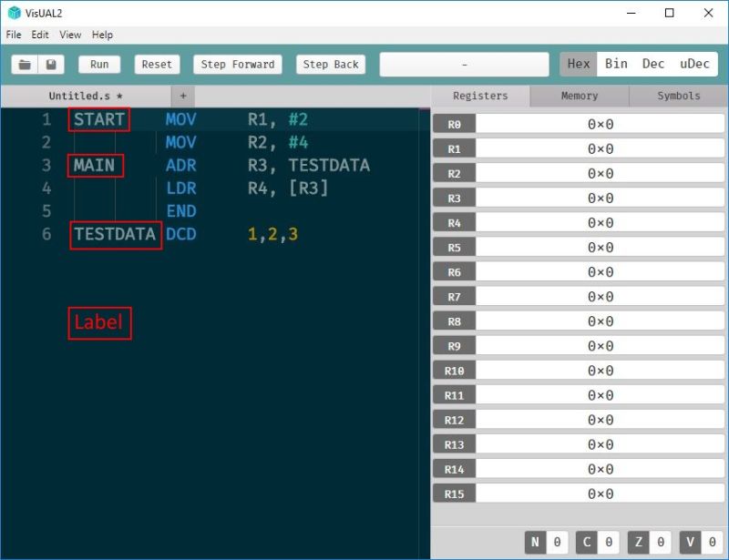Viewport: 729px width, 560px height.
Task: Open the View menu
Action: [70, 35]
